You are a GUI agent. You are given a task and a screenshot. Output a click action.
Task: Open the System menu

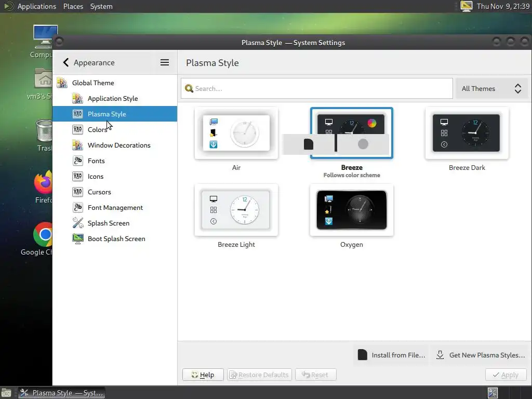(101, 6)
